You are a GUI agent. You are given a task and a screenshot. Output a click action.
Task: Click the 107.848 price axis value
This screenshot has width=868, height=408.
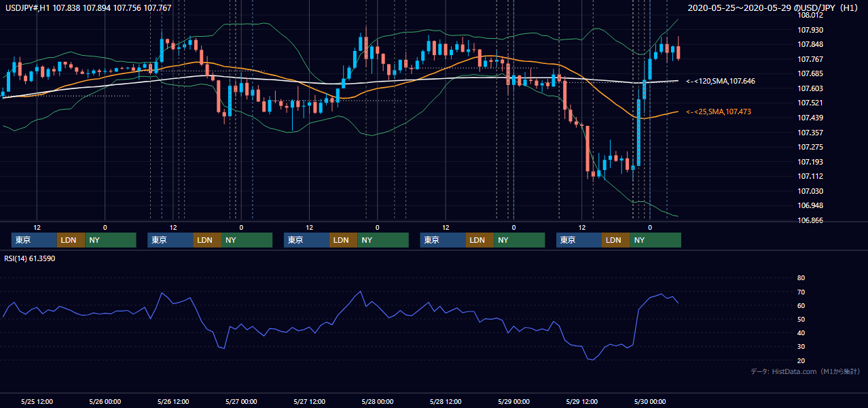[810, 45]
